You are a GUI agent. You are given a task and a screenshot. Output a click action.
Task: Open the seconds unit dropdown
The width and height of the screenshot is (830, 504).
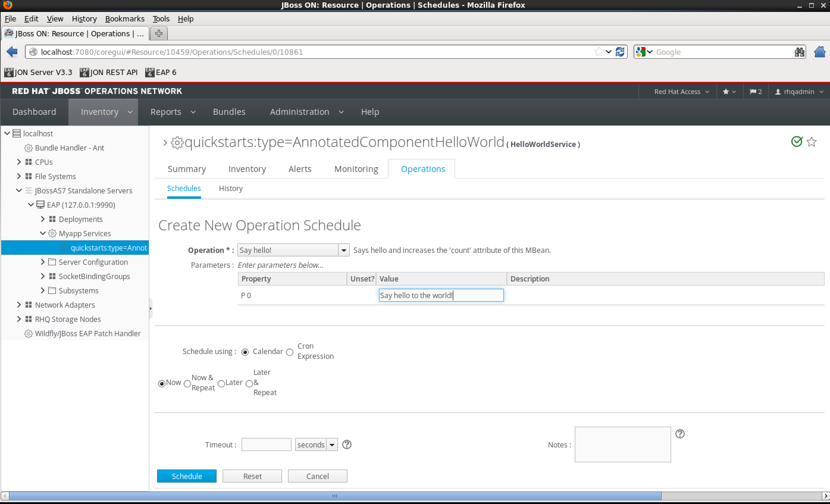pos(332,445)
